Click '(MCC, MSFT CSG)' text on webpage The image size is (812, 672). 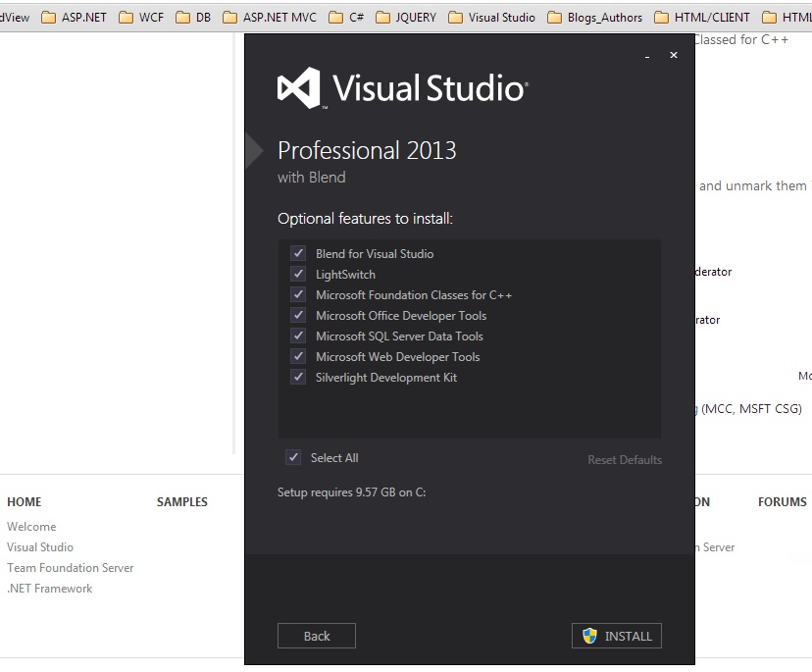pyautogui.click(x=751, y=409)
